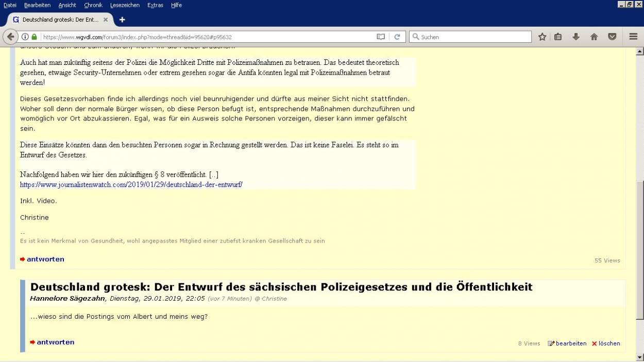Open the Library clipboard icon
The image size is (644, 362).
pyautogui.click(x=558, y=37)
